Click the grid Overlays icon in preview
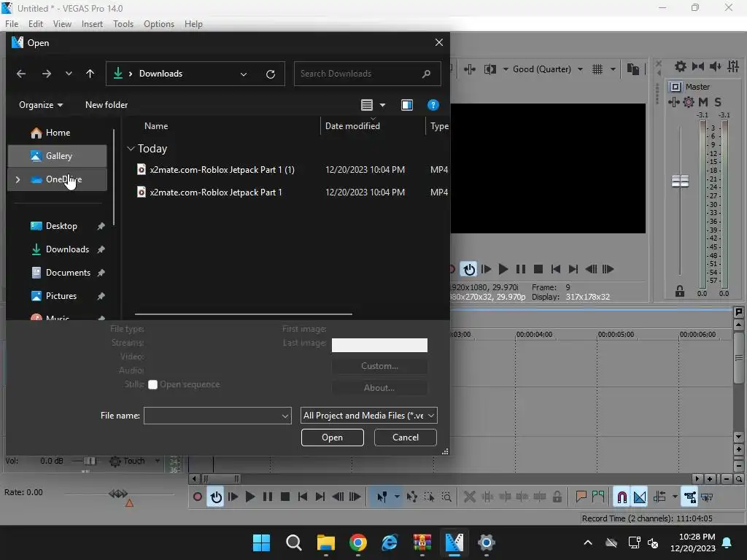The width and height of the screenshot is (747, 560). [597, 69]
